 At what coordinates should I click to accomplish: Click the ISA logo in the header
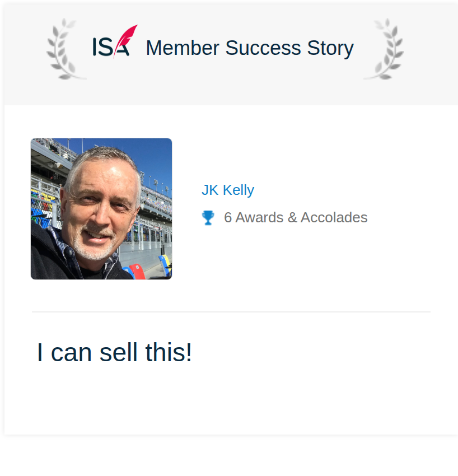pos(115,41)
